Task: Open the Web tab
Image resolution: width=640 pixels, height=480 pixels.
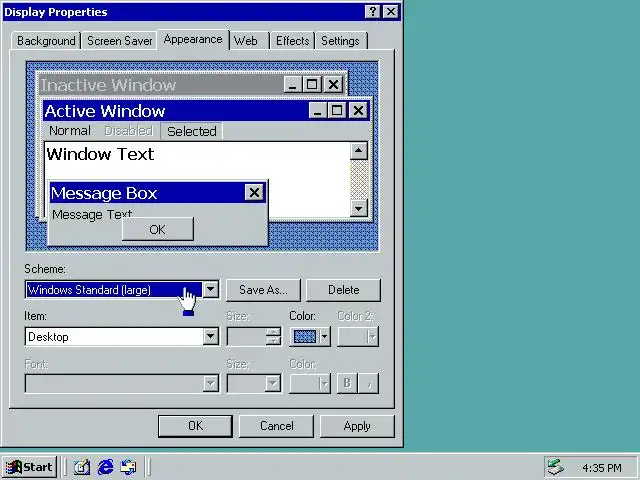Action: pyautogui.click(x=246, y=41)
